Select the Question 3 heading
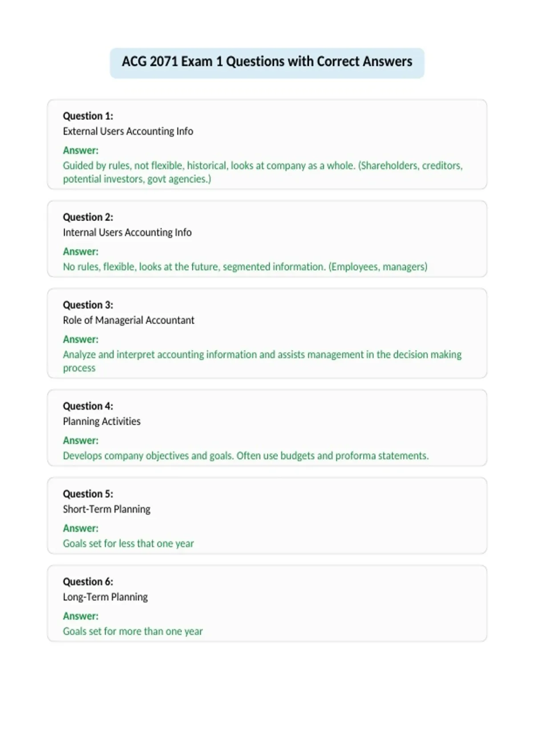The image size is (534, 756). [88, 305]
